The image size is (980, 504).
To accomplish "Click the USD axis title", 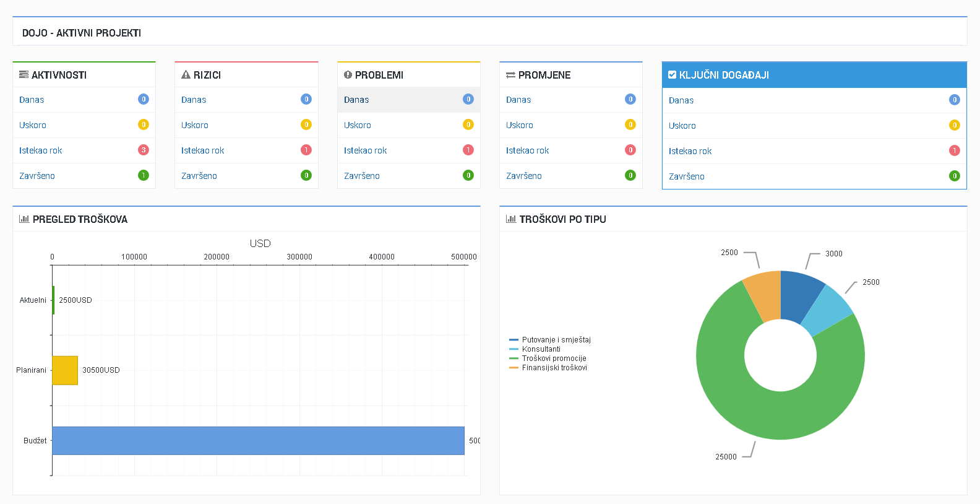I will (260, 243).
